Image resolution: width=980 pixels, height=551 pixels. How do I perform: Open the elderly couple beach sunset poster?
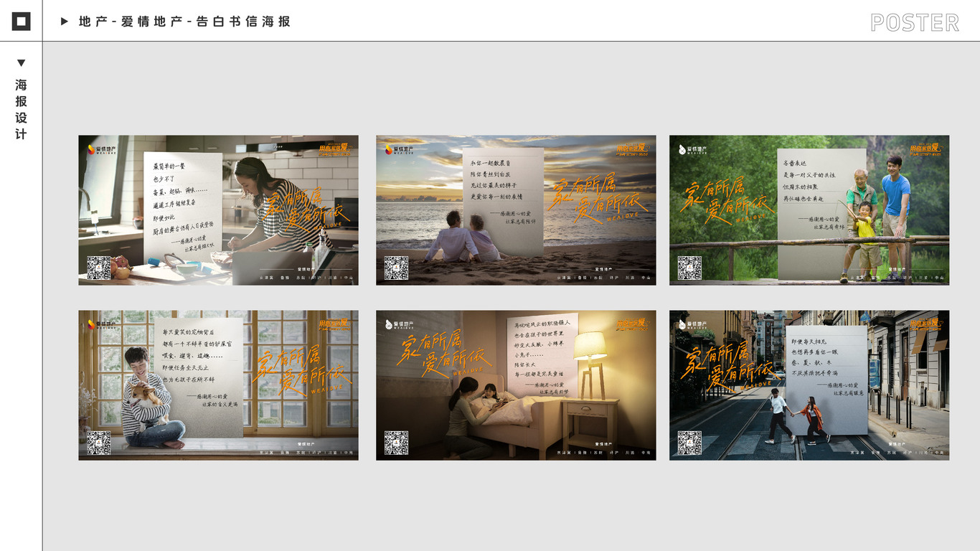tap(516, 210)
